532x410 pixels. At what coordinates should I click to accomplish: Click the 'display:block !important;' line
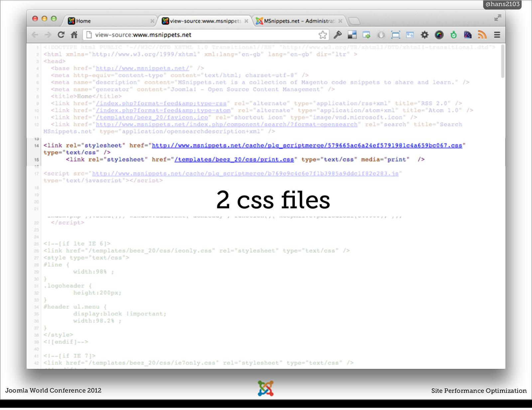[120, 314]
